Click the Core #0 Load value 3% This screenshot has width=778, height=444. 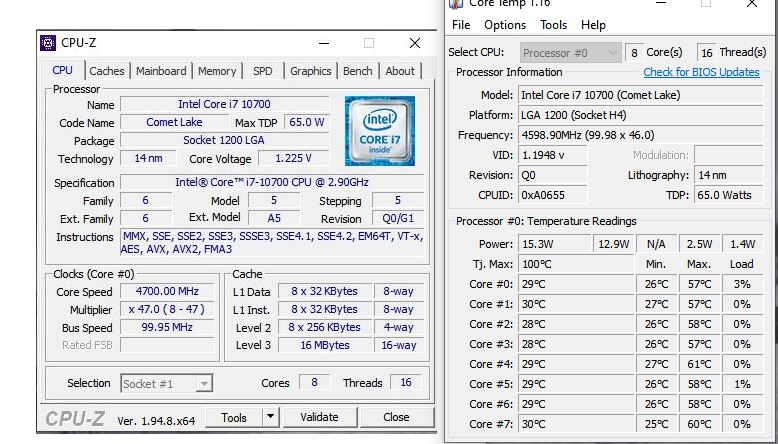pyautogui.click(x=742, y=284)
